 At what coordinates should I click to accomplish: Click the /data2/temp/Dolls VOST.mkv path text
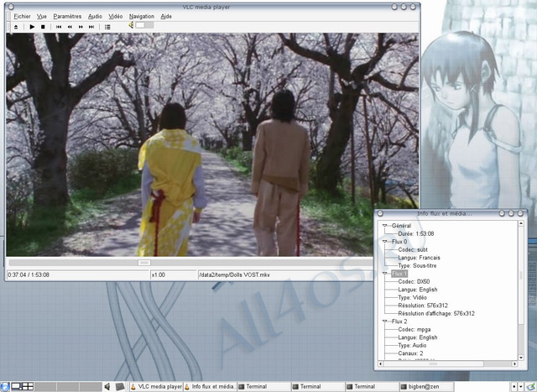coord(234,274)
